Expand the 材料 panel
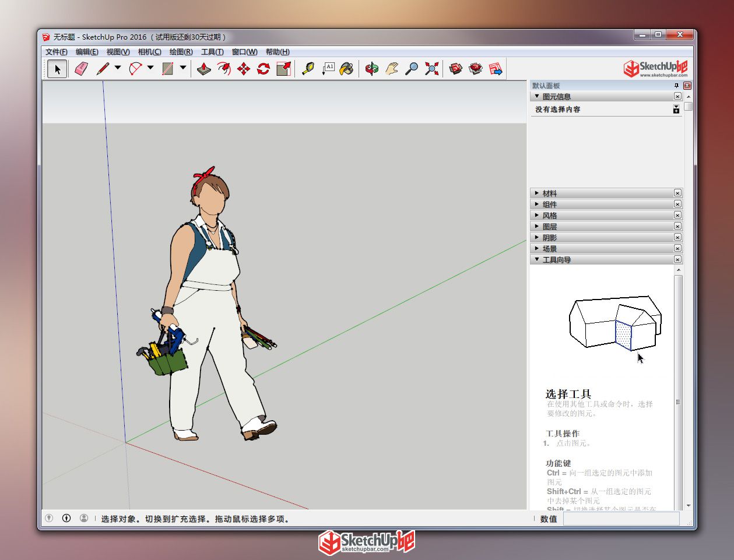Image resolution: width=734 pixels, height=560 pixels. coord(537,193)
